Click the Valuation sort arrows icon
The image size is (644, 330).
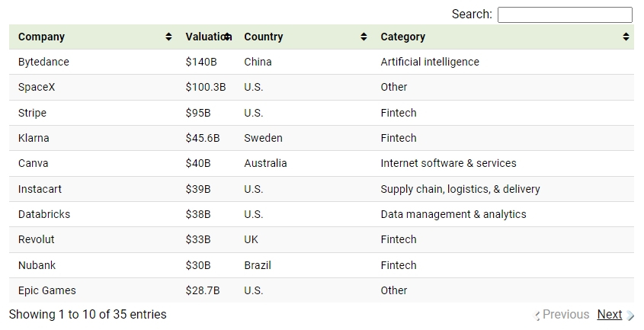(x=227, y=37)
